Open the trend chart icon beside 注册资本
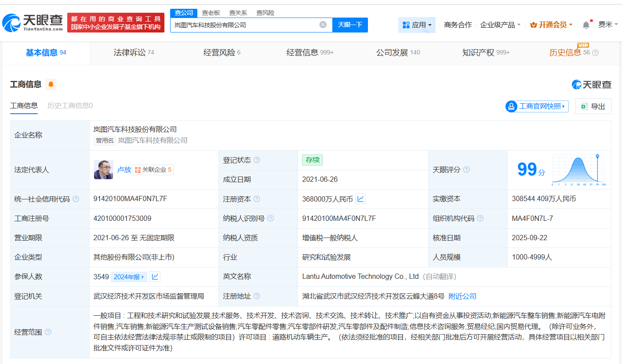622x364 pixels. pyautogui.click(x=360, y=198)
